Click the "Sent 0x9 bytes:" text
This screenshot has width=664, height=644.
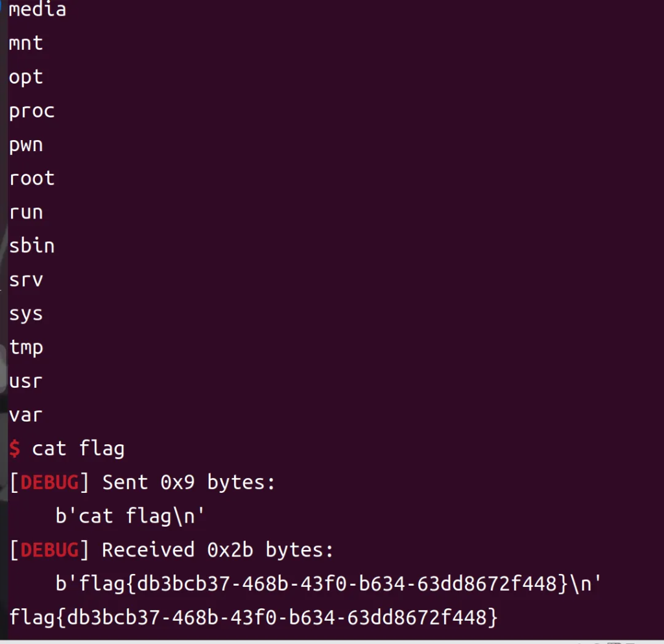(189, 483)
